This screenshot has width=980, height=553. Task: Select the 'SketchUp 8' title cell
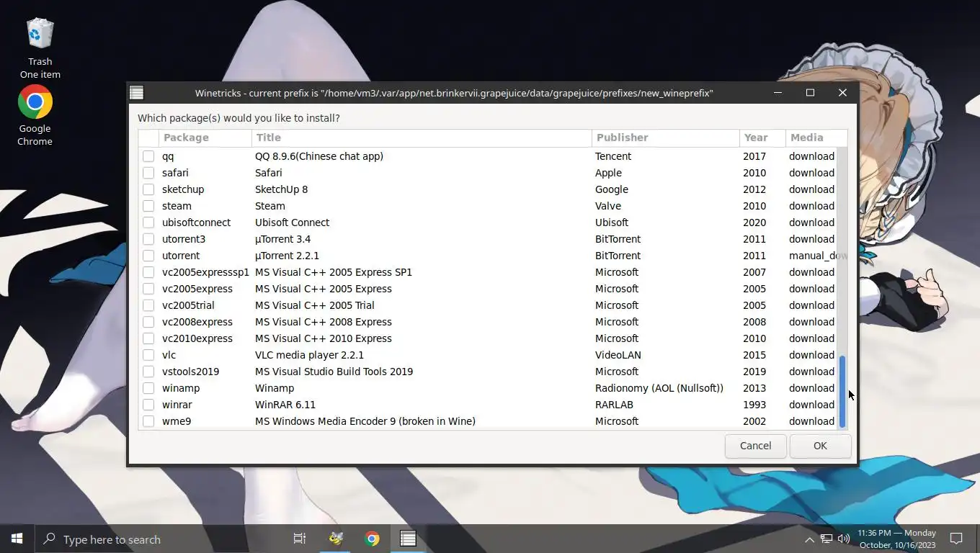[281, 189]
